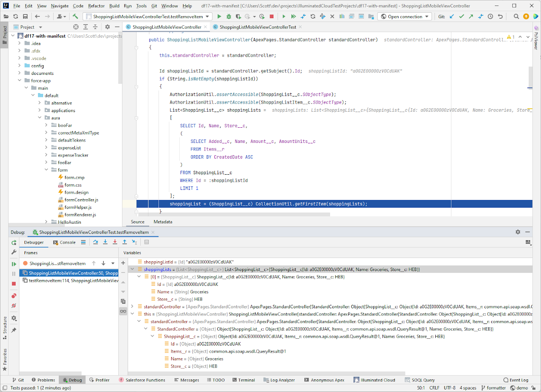Open View Breakpoints via the red circles icon
This screenshot has height=392, width=541.
point(14,296)
